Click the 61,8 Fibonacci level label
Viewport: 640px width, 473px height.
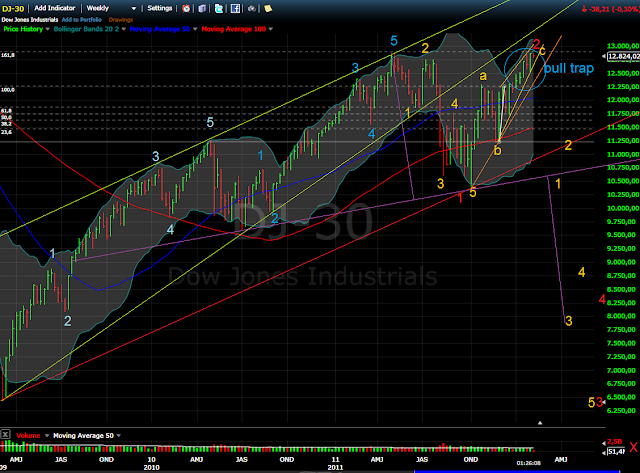pyautogui.click(x=7, y=111)
